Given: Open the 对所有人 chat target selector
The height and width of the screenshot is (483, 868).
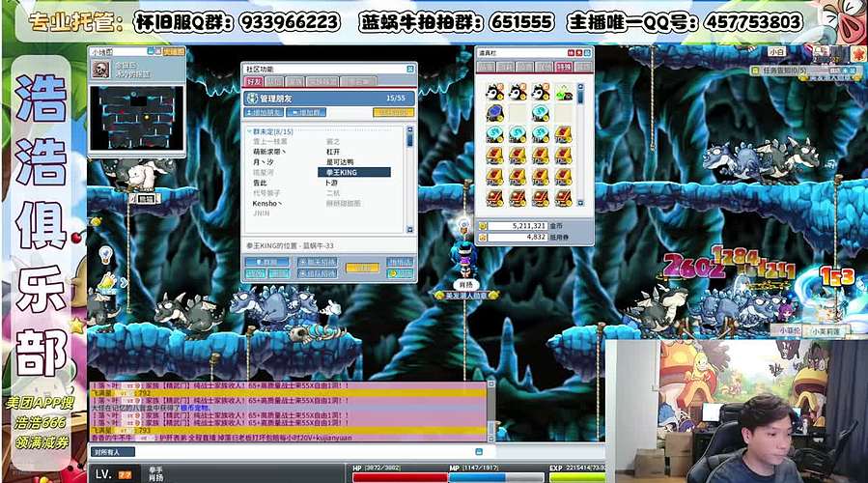Looking at the screenshot, I should 113,452.
